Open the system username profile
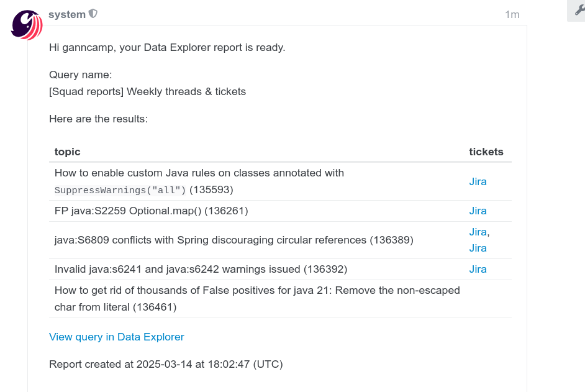 click(67, 14)
